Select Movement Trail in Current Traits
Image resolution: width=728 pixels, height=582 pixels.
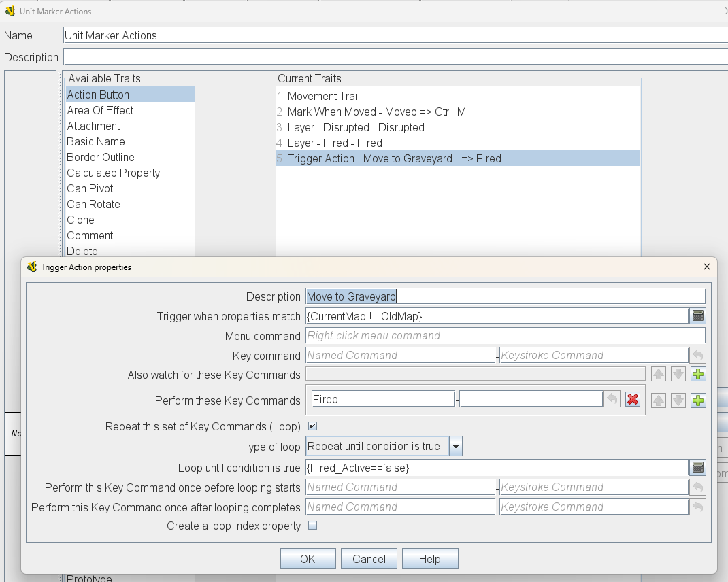457,96
